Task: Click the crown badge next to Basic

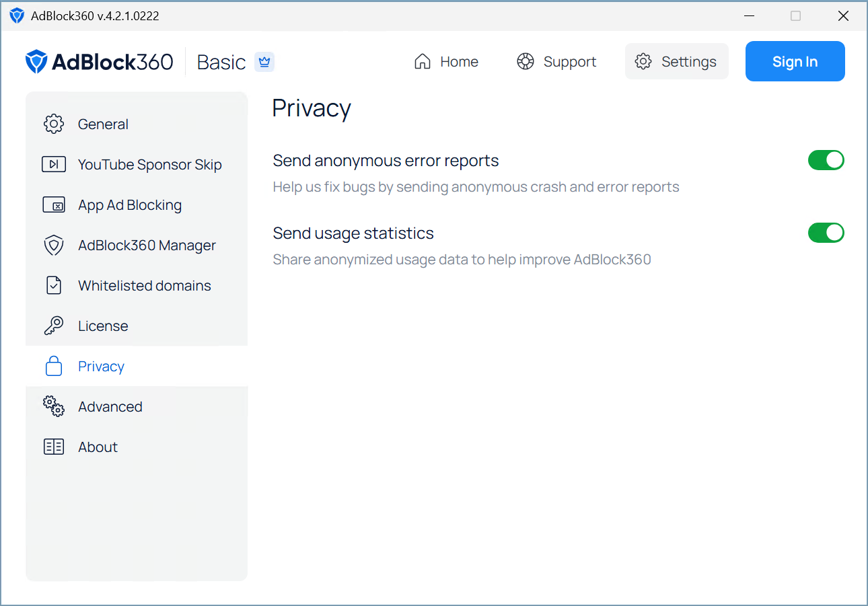Action: (x=264, y=62)
